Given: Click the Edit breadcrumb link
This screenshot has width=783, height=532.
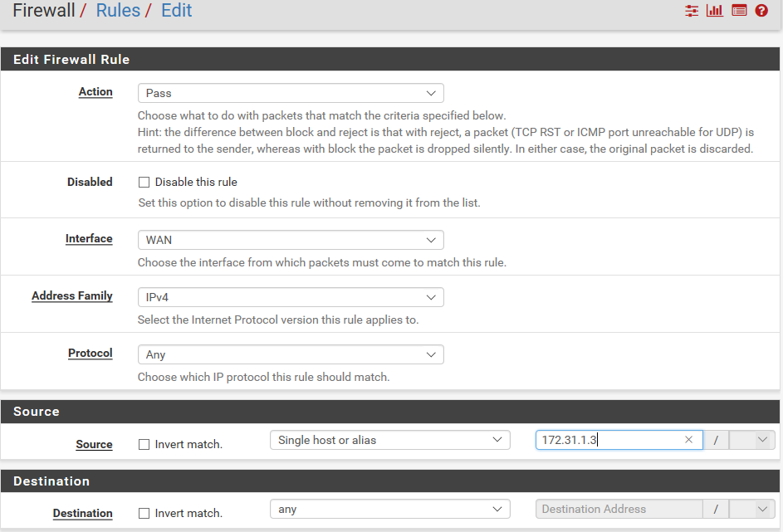Looking at the screenshot, I should pyautogui.click(x=176, y=11).
